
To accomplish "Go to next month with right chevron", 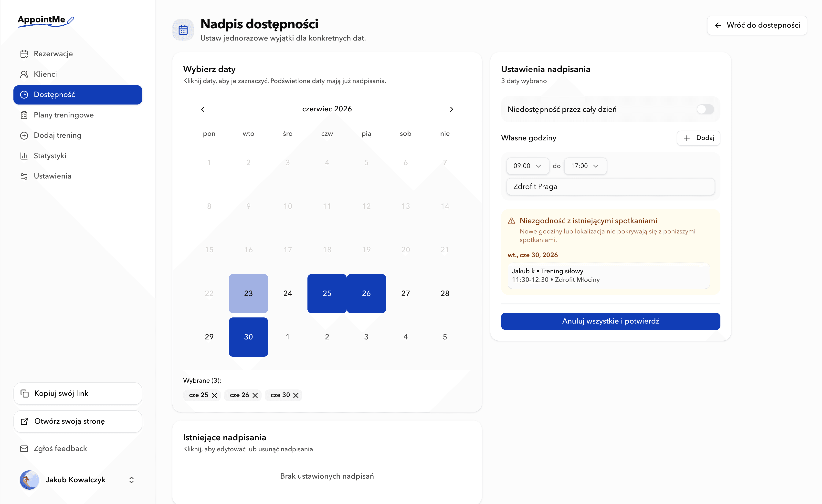I will [451, 109].
